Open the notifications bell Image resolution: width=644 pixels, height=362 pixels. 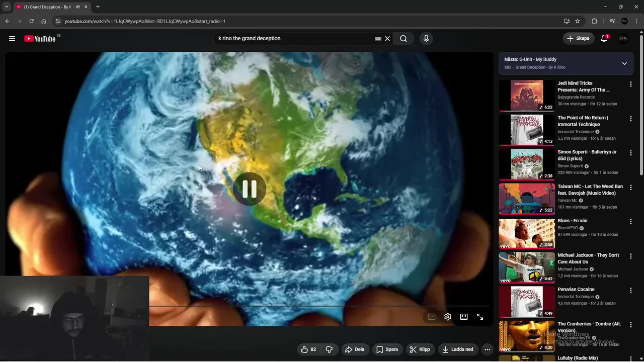[605, 39]
